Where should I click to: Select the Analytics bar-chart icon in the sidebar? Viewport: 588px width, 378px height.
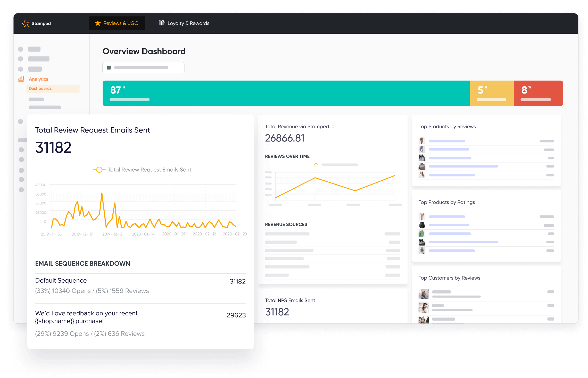[21, 79]
